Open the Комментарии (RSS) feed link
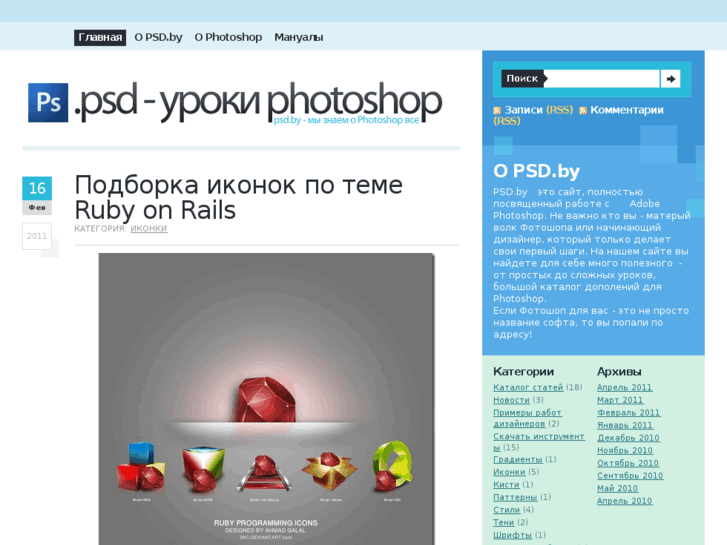Image resolution: width=727 pixels, height=545 pixels. coord(578,115)
